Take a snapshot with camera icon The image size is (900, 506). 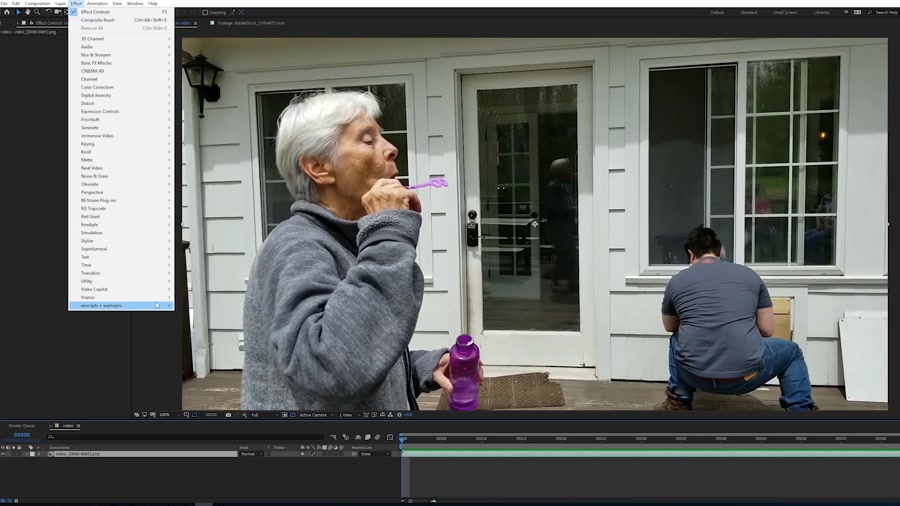(228, 415)
